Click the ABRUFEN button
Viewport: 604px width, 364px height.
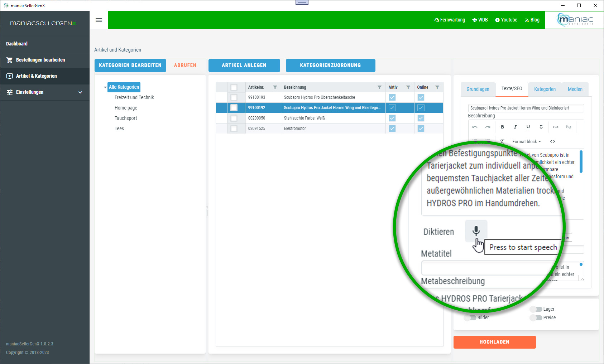185,65
